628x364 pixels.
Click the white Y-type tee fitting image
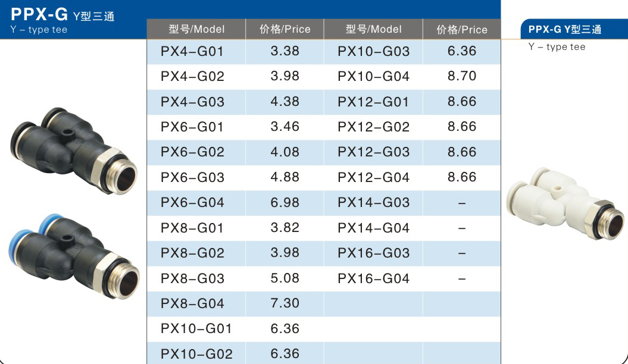point(565,203)
